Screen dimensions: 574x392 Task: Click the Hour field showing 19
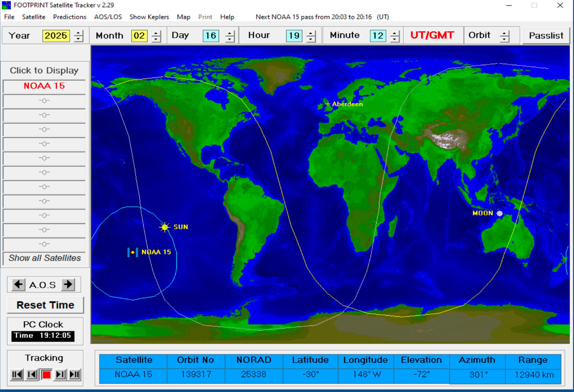click(294, 36)
